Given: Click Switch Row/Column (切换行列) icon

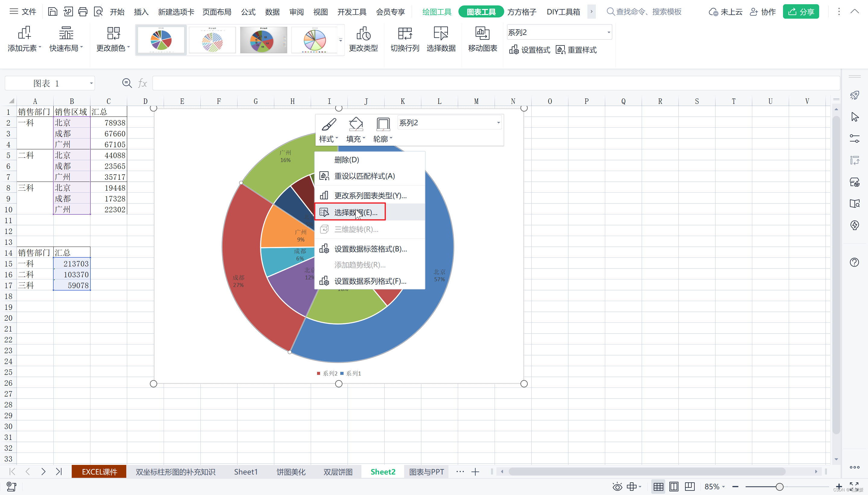Looking at the screenshot, I should pos(405,33).
